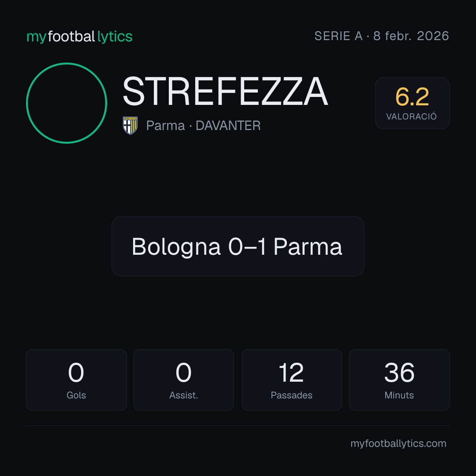Open the Bologna 0–1 Parma match card
This screenshot has width=476, height=476.
238,246
